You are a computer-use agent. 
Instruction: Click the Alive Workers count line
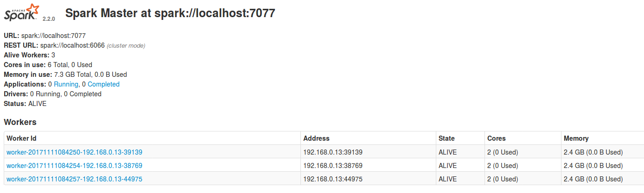pos(30,55)
